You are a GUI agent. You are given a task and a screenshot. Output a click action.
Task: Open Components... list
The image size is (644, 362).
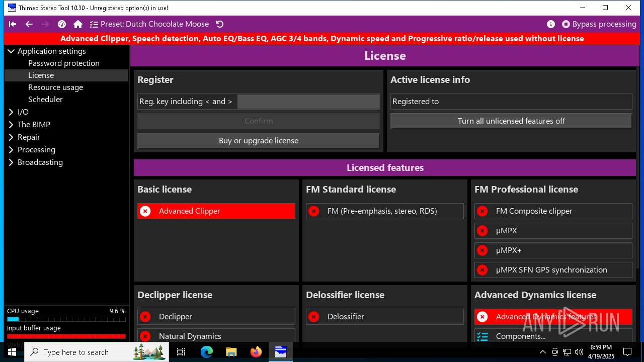coord(553,335)
